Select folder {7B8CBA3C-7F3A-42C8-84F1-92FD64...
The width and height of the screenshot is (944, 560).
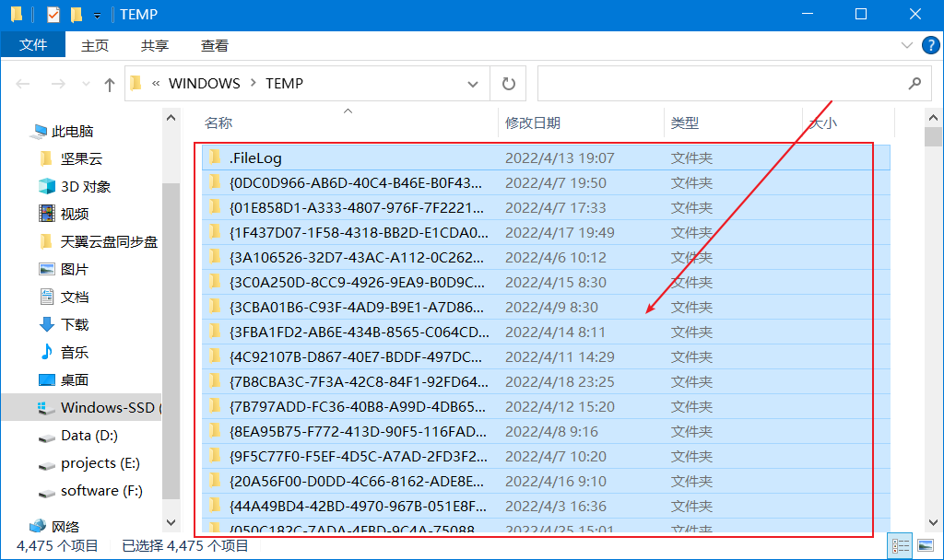coord(359,382)
